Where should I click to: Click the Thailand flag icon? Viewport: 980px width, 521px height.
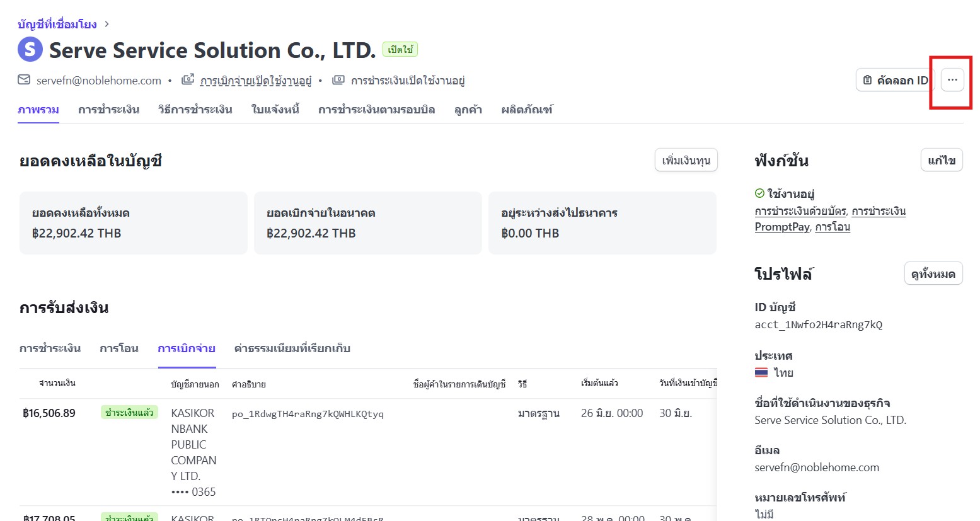click(761, 372)
